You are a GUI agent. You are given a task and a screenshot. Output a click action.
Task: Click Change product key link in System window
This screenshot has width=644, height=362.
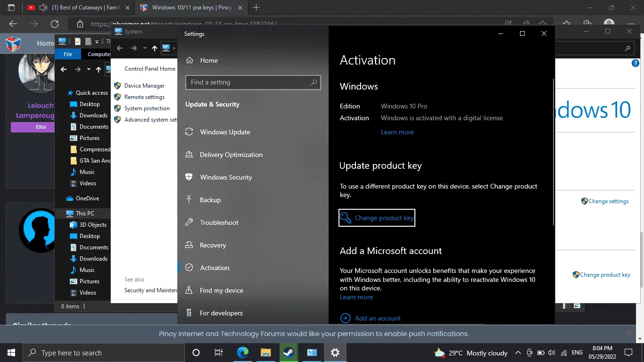605,275
